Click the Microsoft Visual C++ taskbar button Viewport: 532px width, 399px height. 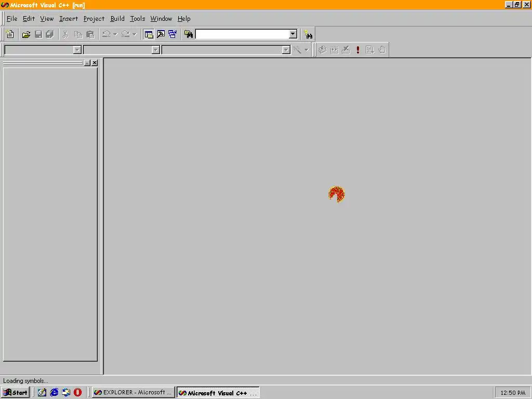[218, 393]
